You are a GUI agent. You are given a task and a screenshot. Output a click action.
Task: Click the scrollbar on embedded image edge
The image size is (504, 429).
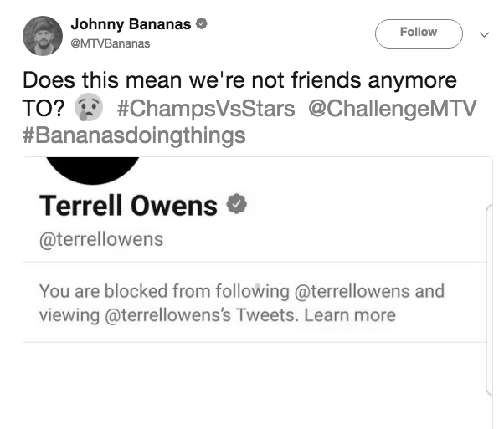489,299
